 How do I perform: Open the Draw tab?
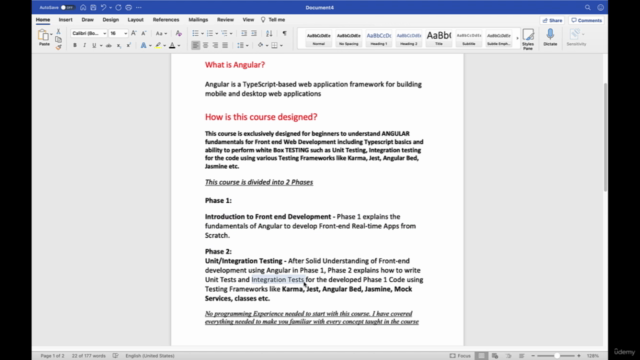tap(87, 20)
